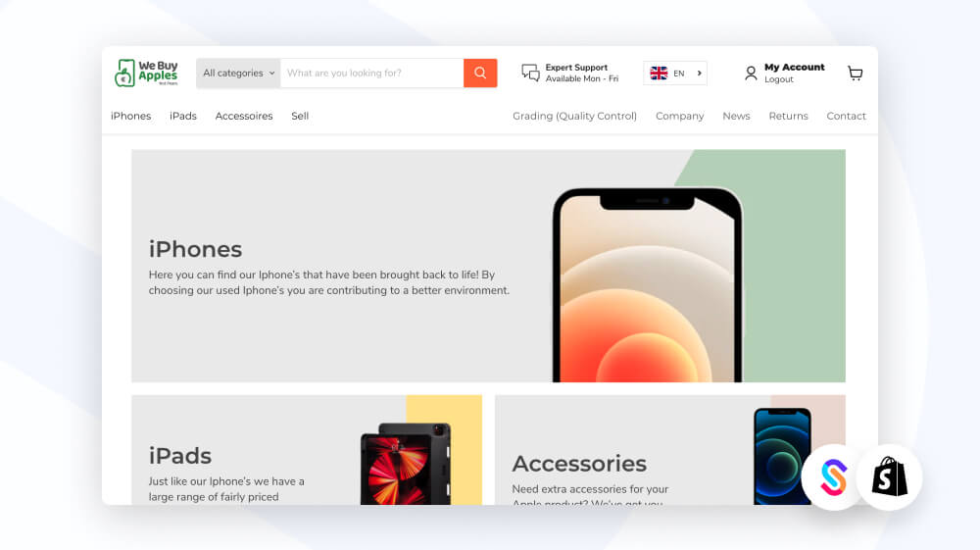This screenshot has height=550, width=980.
Task: Click the My Account user icon
Action: point(751,74)
